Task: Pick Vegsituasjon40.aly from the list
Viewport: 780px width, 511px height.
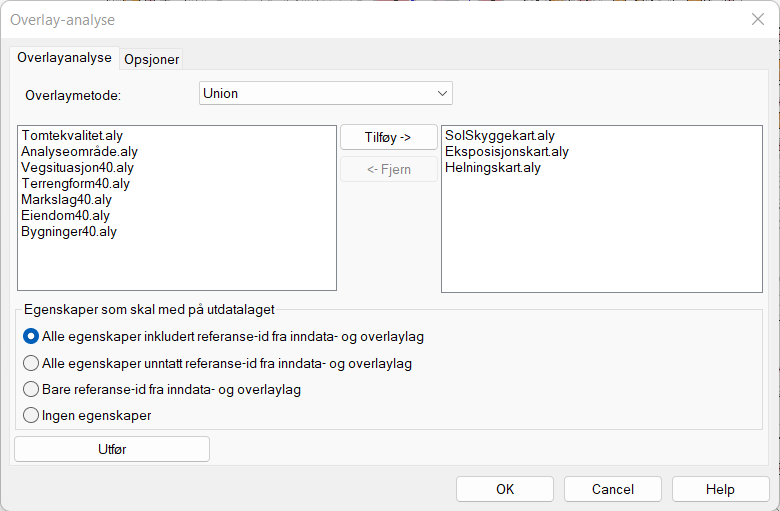Action: (x=77, y=167)
